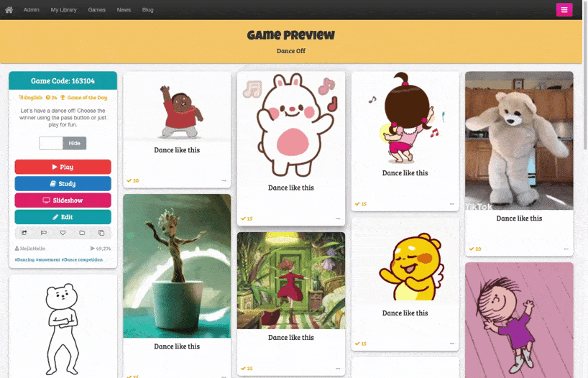588x378 pixels.
Task: Click the Game Code: 163104 header
Action: coord(63,80)
